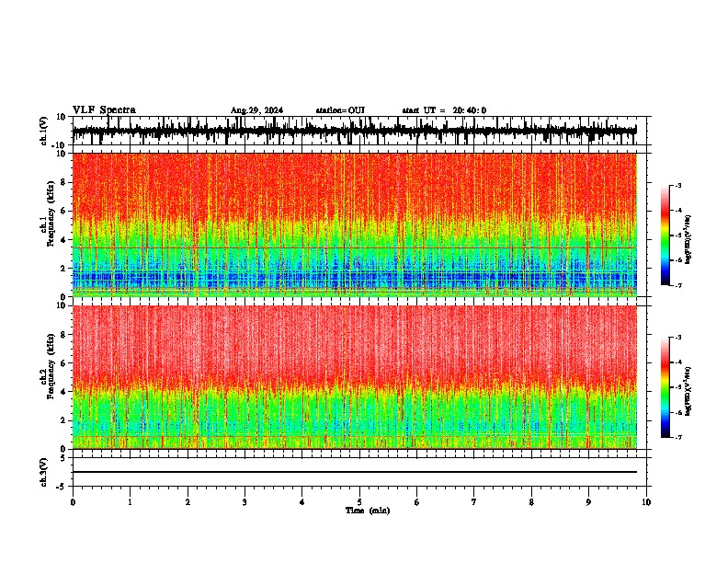
Task: Click the "ch.1(V)" waveform axis label
Action: (x=44, y=131)
